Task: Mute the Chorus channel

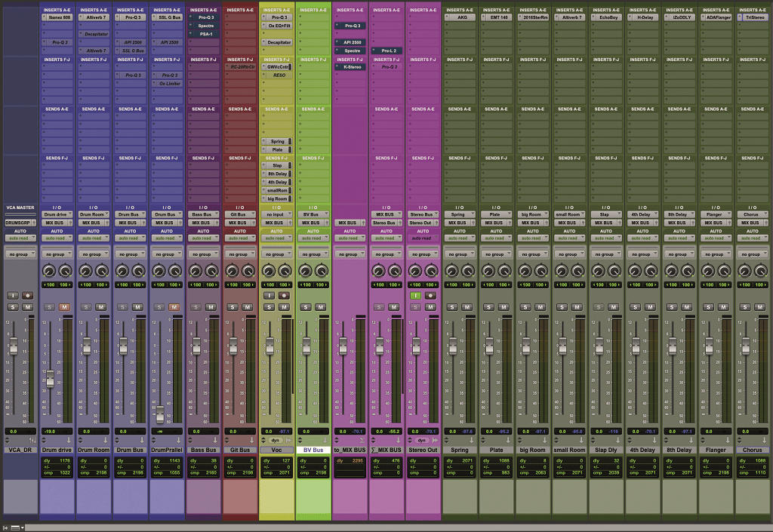Action: pos(759,307)
